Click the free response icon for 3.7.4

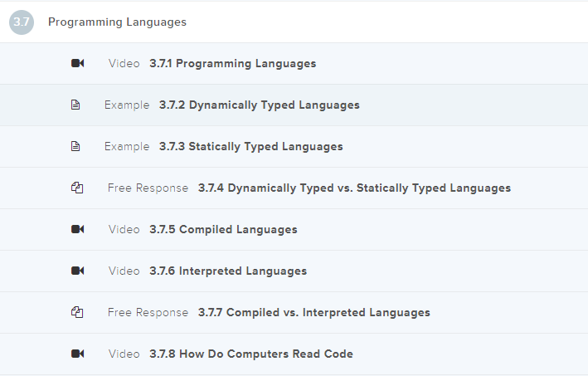(x=77, y=188)
